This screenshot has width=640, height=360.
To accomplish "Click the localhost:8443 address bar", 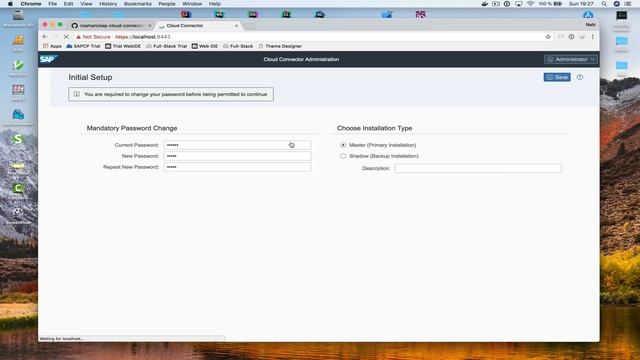I will tap(310, 37).
